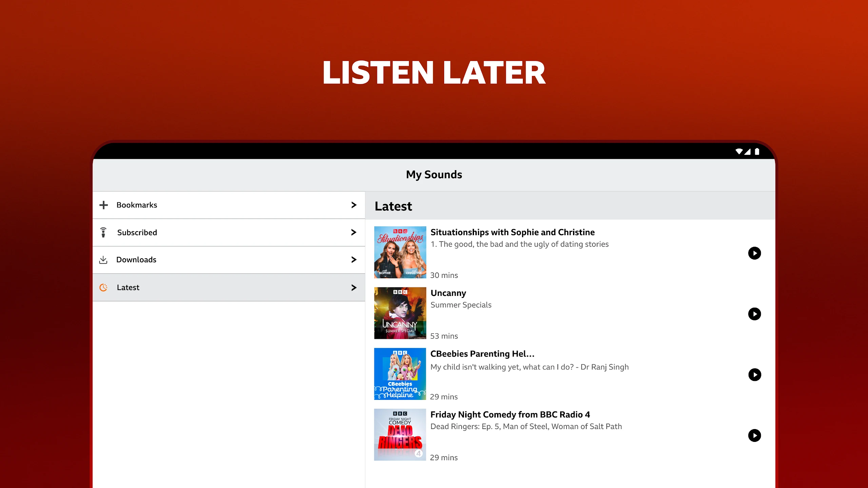The height and width of the screenshot is (488, 868).
Task: Play Situationships with Sophie and Christine episode
Action: [754, 253]
